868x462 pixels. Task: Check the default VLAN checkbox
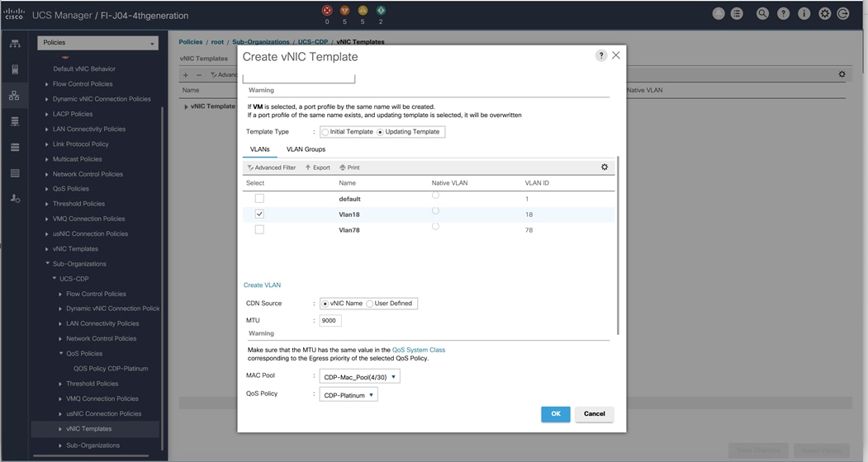pos(259,198)
